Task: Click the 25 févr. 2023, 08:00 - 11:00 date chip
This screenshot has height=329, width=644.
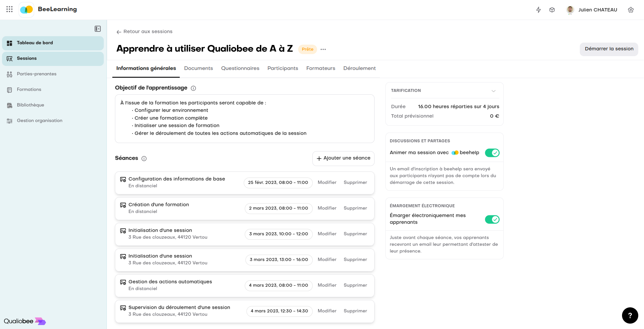Action: click(x=278, y=183)
